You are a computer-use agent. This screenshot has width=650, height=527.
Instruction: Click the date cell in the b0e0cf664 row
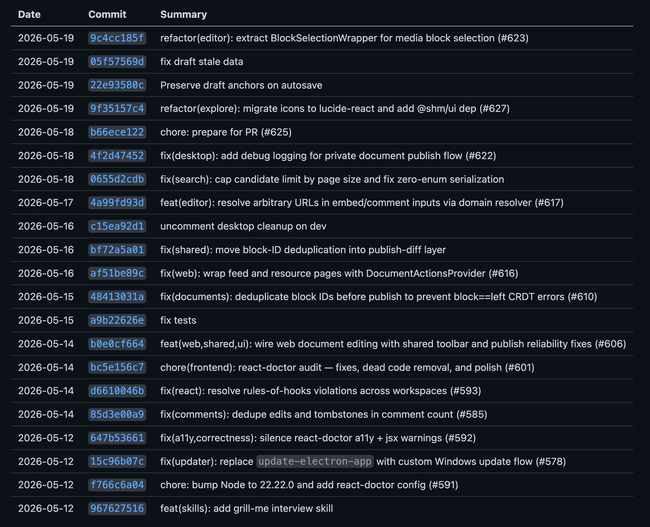coord(46,344)
